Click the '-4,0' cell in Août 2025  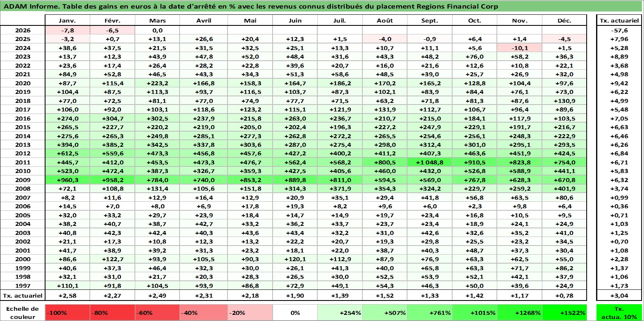(x=385, y=39)
